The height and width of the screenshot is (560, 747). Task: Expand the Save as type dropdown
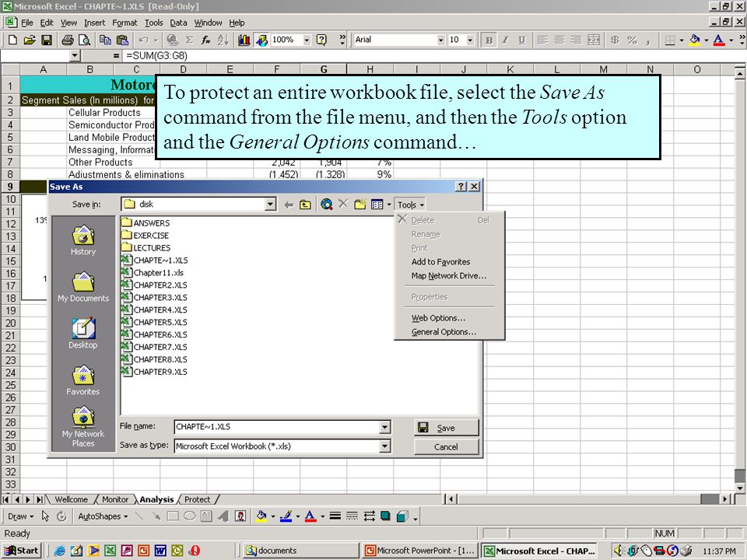pyautogui.click(x=385, y=446)
